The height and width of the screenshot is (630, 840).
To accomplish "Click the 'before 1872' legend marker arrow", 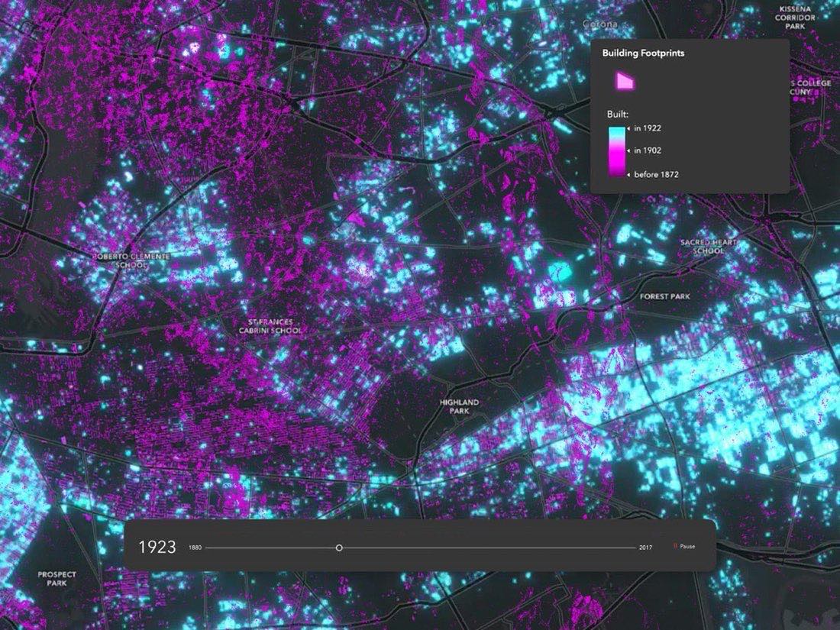I will click(x=629, y=175).
